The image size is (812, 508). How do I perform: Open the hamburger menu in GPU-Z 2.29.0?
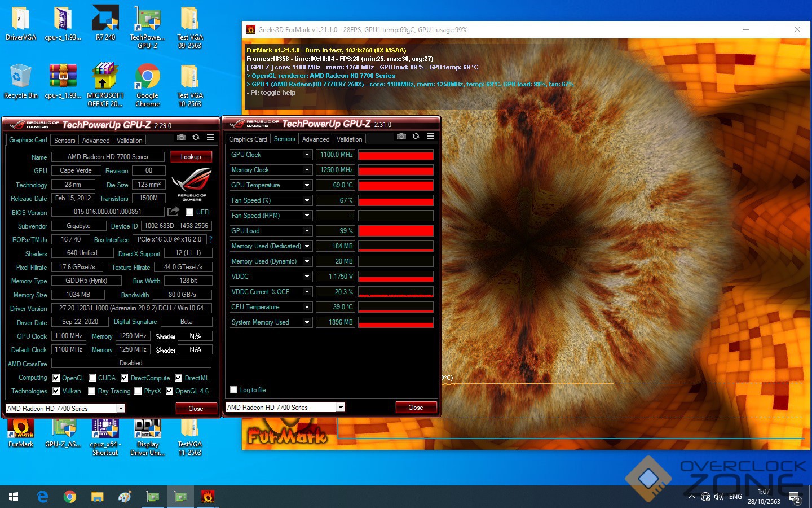tap(210, 137)
